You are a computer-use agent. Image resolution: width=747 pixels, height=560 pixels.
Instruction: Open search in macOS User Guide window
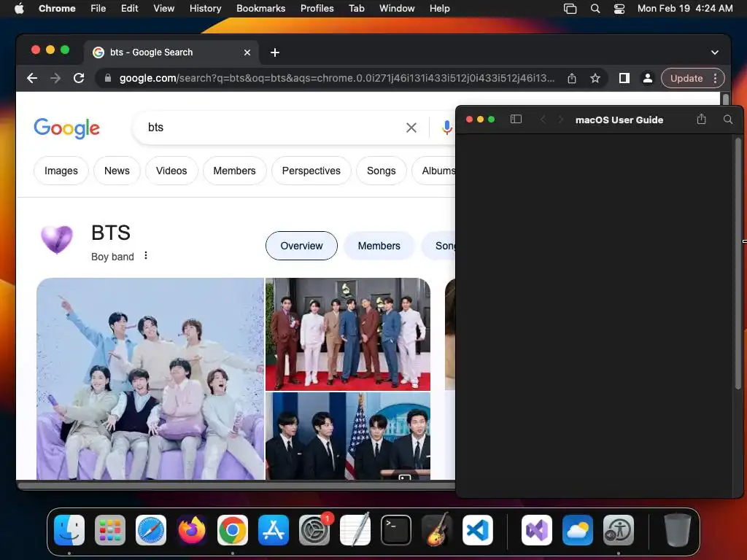coord(728,119)
